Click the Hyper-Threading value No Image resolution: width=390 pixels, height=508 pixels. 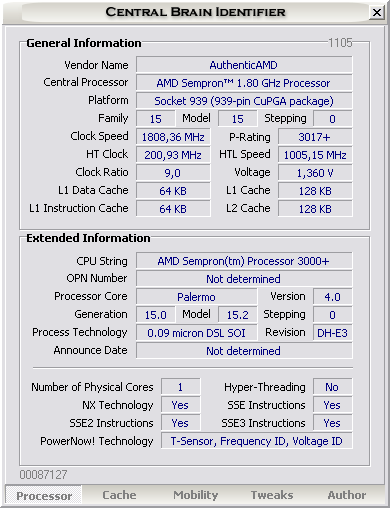point(332,387)
